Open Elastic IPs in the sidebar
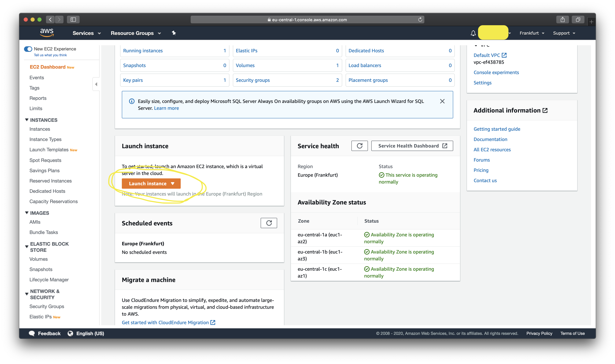Screen dimensions: 615x364 [x=40, y=317]
